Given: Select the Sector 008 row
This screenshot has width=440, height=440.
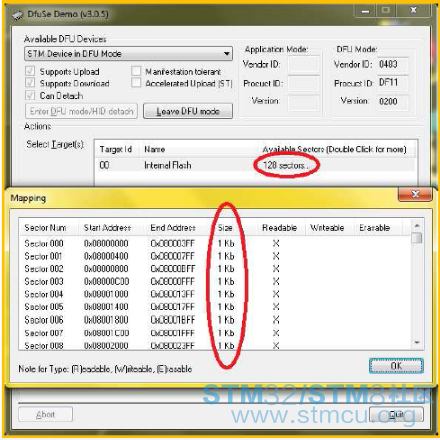Looking at the screenshot, I should coord(215,345).
